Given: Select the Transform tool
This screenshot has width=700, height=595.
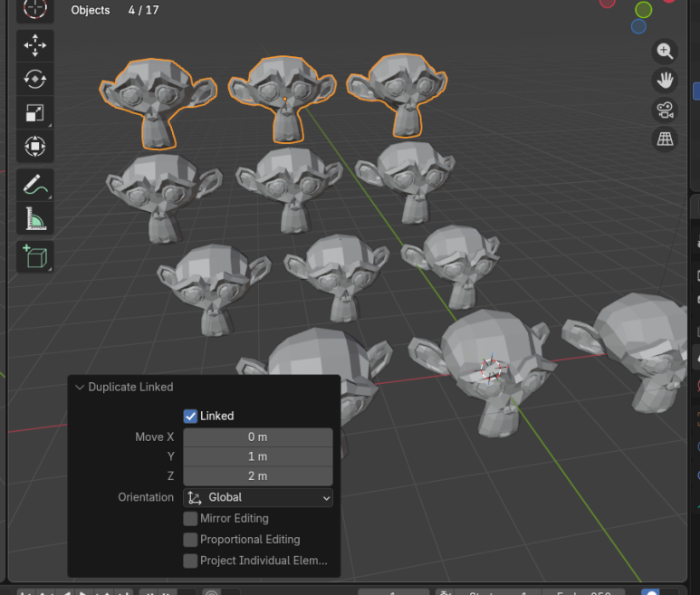Looking at the screenshot, I should [x=34, y=147].
